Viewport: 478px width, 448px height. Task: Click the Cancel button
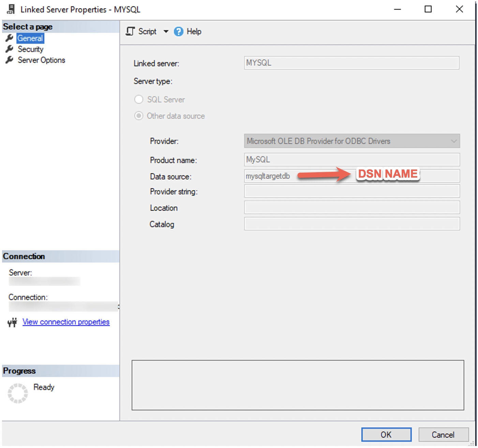443,435
